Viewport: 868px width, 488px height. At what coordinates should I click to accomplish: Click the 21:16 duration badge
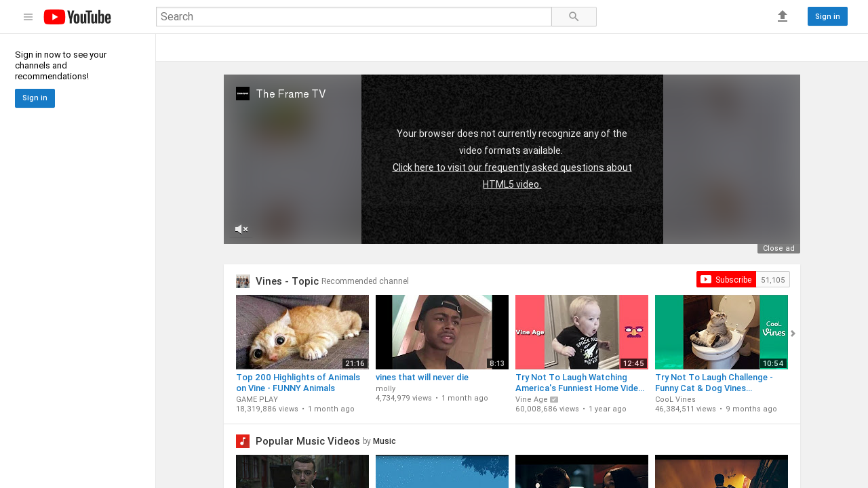pyautogui.click(x=355, y=363)
